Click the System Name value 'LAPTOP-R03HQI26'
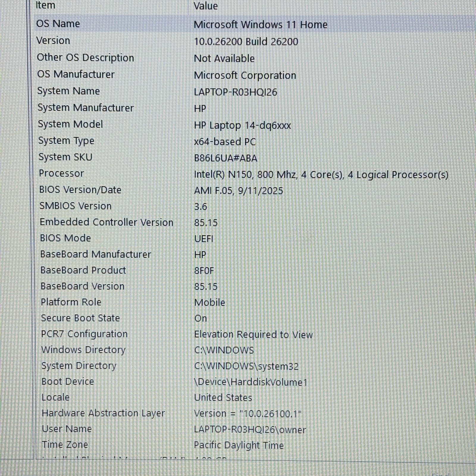 [236, 92]
